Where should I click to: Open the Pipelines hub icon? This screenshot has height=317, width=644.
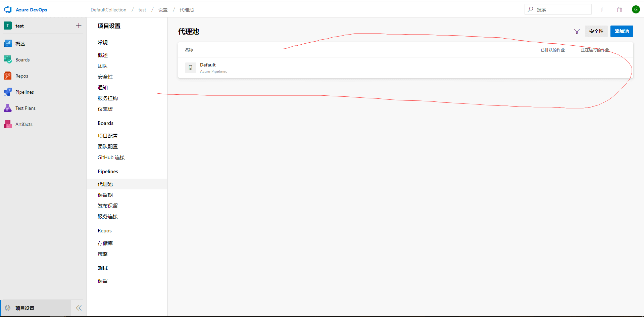click(x=8, y=92)
